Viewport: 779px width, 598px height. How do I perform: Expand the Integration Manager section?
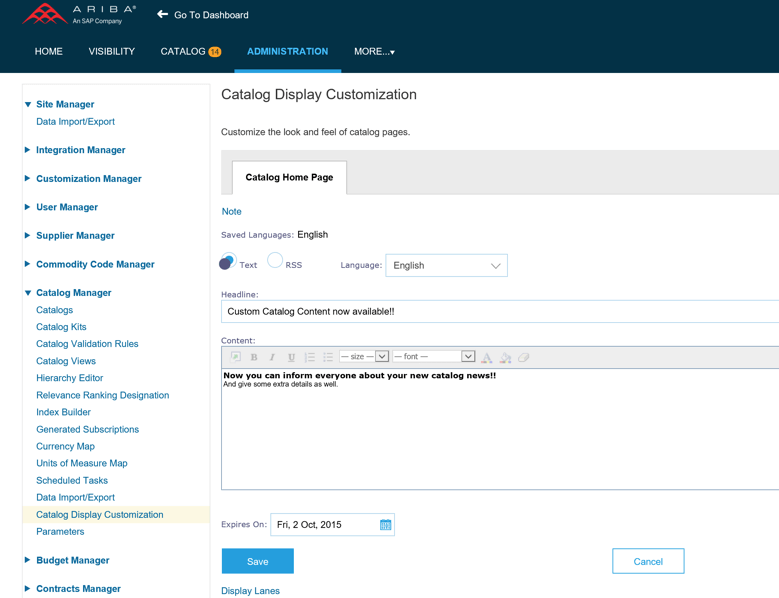tap(27, 150)
